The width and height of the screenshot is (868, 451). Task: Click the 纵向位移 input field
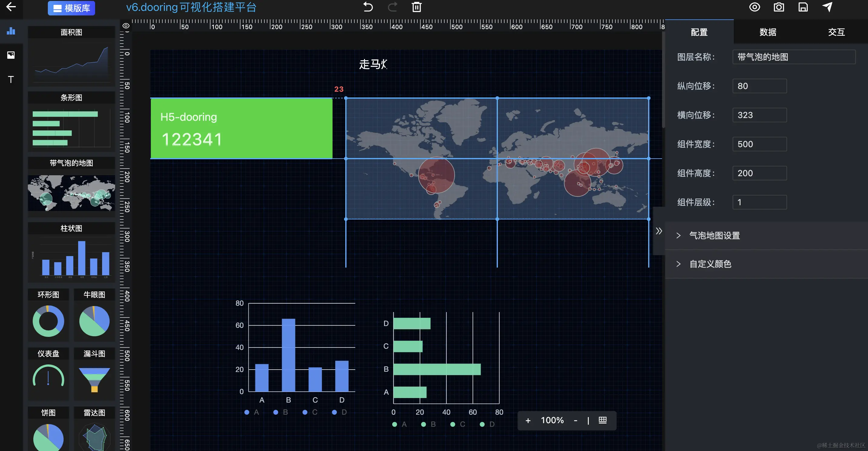pos(760,86)
